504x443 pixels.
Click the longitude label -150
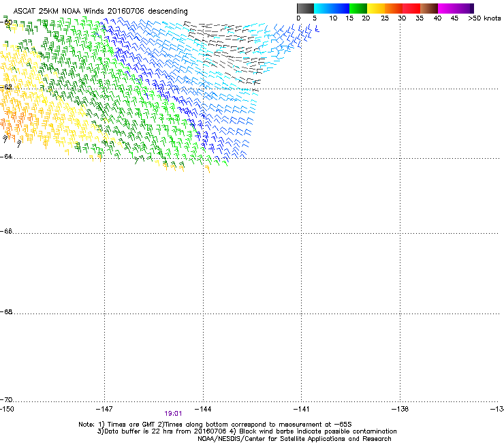pyautogui.click(x=7, y=409)
